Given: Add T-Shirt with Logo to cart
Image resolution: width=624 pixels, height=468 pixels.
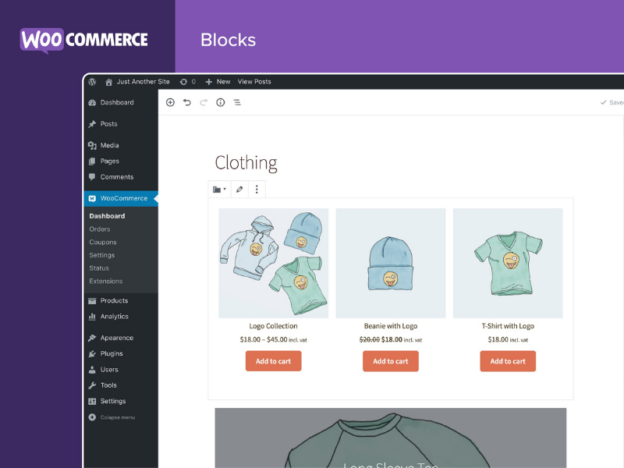Looking at the screenshot, I should pyautogui.click(x=507, y=361).
